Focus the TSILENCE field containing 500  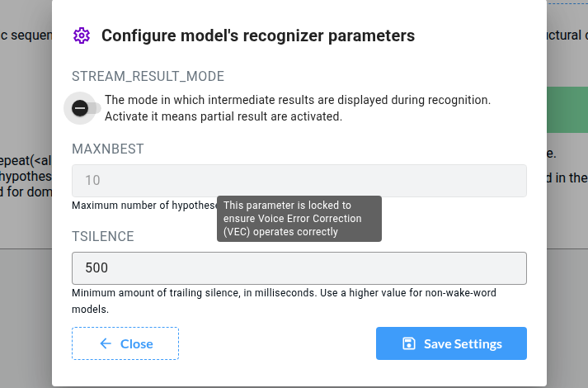coord(299,268)
